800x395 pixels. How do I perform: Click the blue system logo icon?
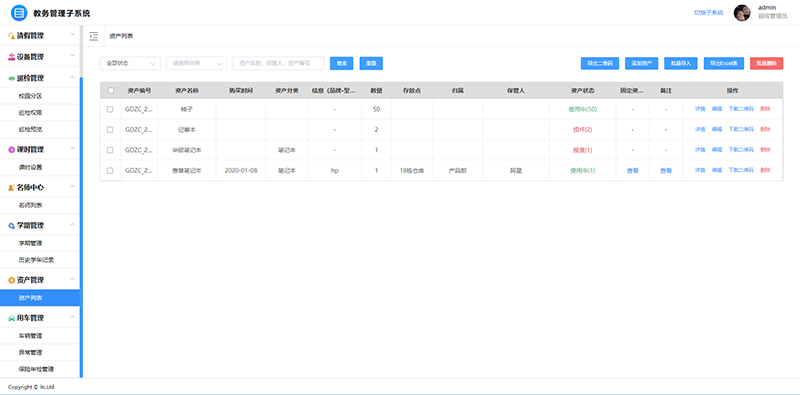click(19, 13)
